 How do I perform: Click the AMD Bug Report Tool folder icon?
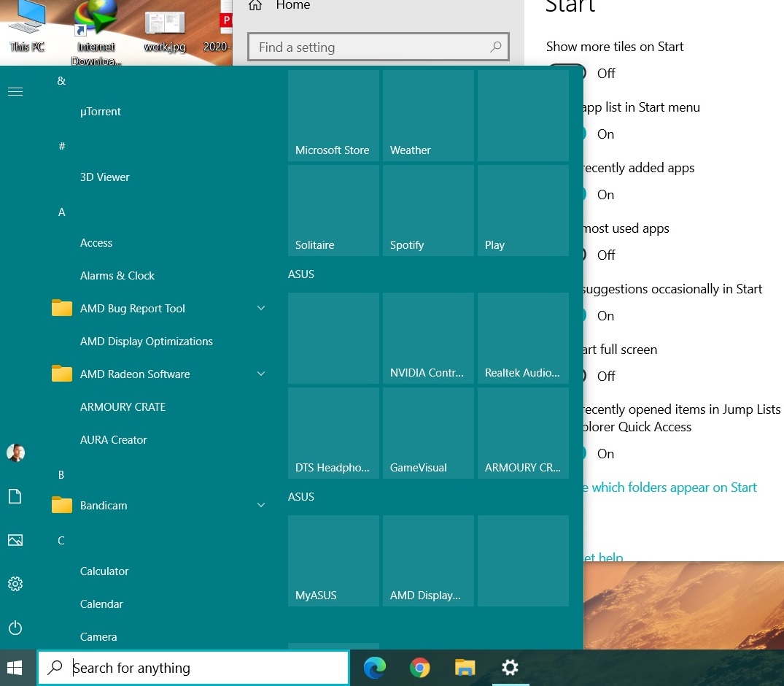pos(62,308)
